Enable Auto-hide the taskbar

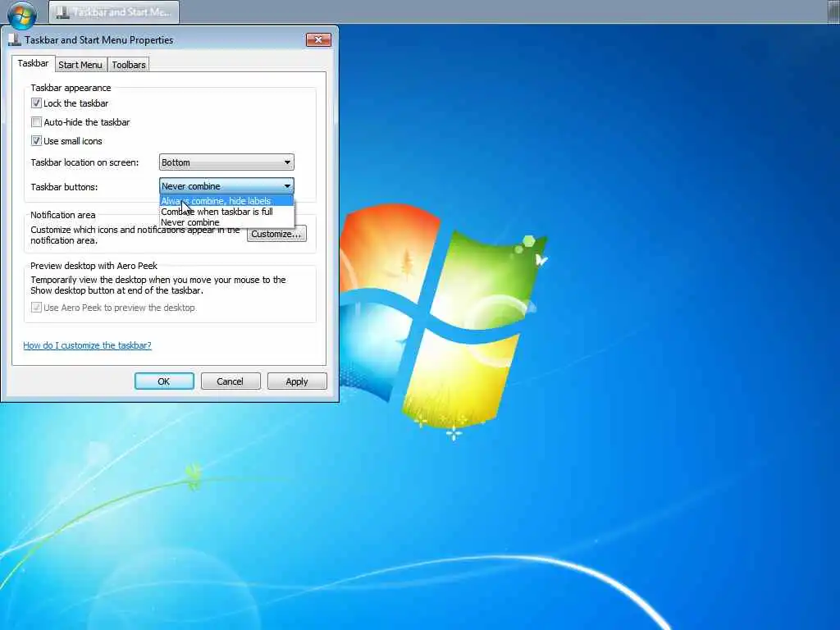pos(36,122)
